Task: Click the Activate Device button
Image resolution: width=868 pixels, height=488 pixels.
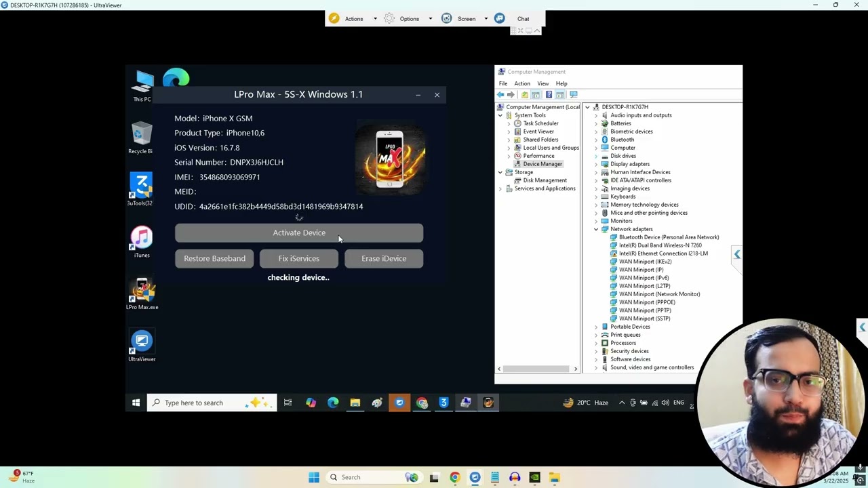Action: [299, 232]
